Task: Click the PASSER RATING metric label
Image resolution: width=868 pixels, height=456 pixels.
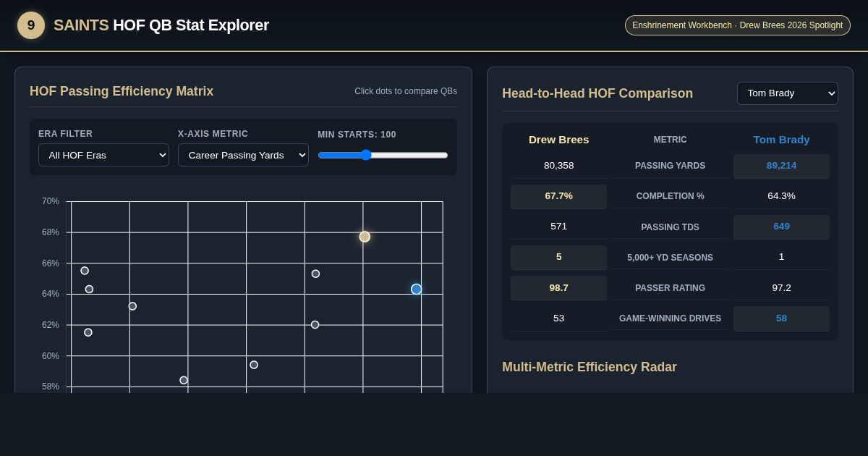Action: tap(670, 288)
